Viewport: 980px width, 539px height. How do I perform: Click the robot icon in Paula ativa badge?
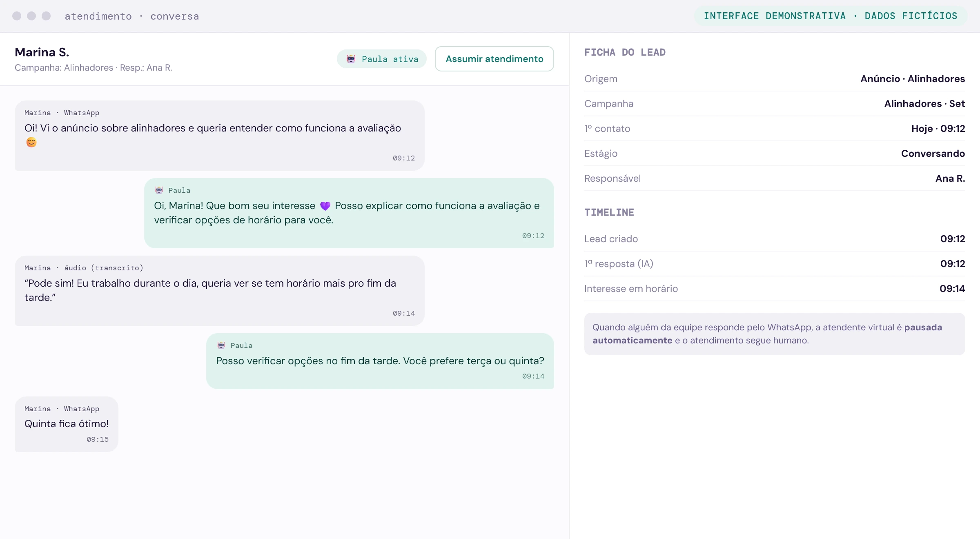click(x=351, y=59)
